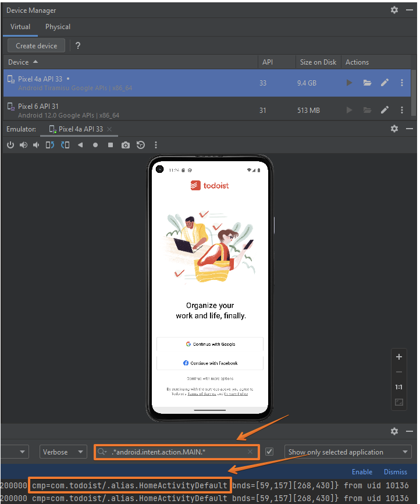Open Device Manager settings gear
420x504 pixels.
point(394,10)
